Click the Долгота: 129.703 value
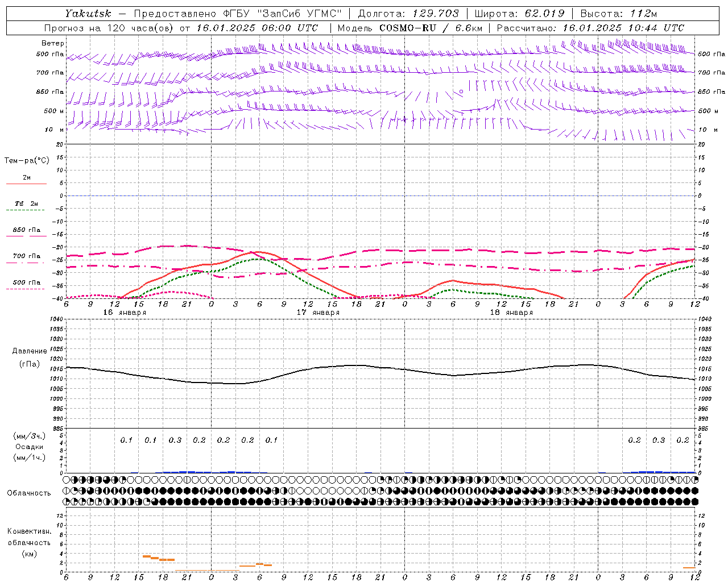 tap(408, 14)
